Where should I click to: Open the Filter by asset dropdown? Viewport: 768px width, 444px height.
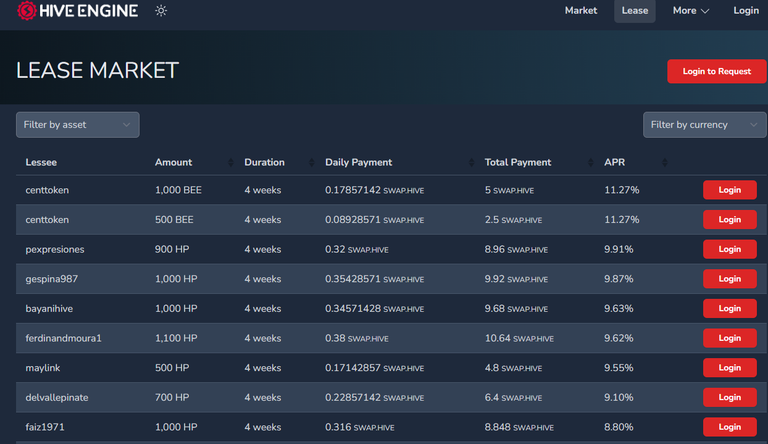(x=78, y=125)
